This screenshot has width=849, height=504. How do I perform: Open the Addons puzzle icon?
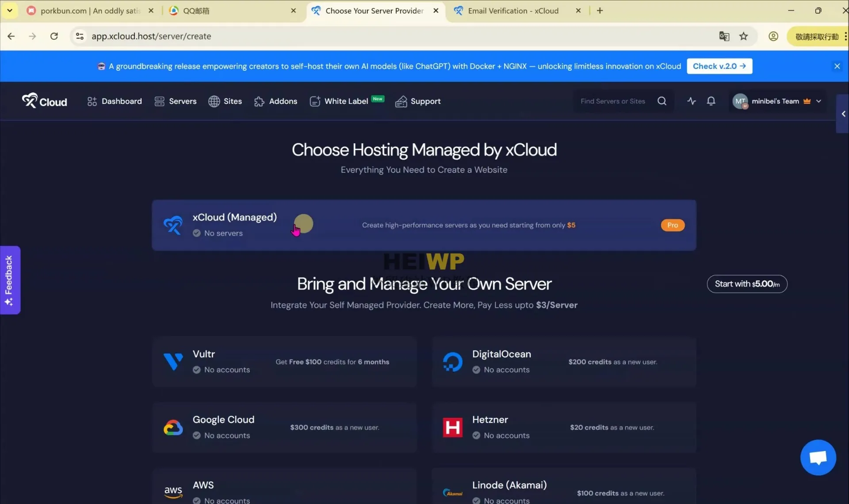click(x=260, y=101)
